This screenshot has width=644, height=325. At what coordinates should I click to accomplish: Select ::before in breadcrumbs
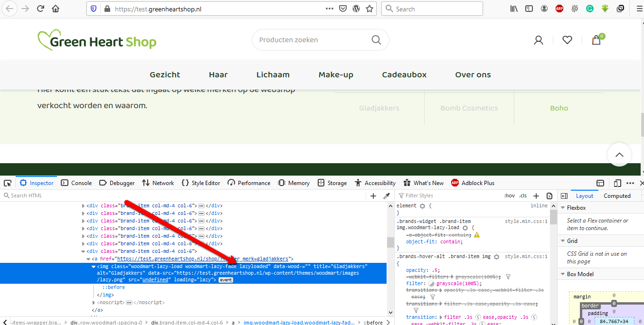tap(373, 322)
